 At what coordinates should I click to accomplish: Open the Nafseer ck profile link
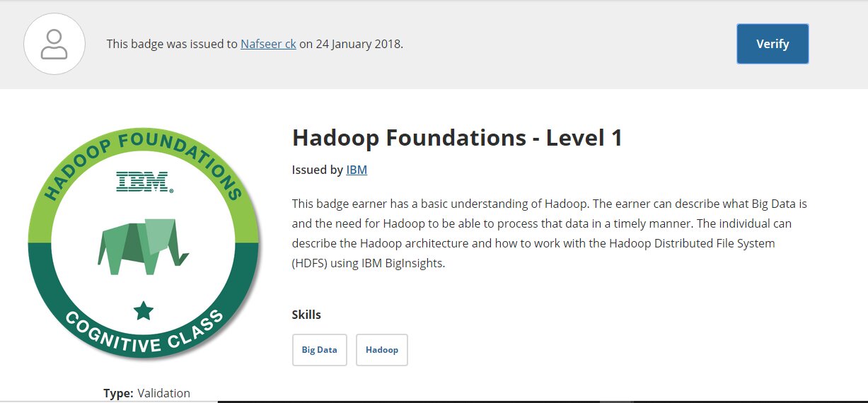(268, 44)
